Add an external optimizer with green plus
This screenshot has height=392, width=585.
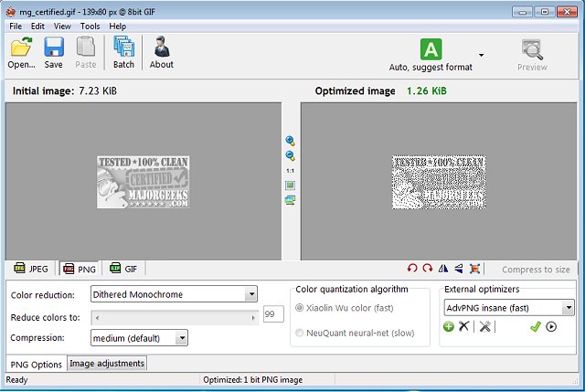click(x=449, y=327)
